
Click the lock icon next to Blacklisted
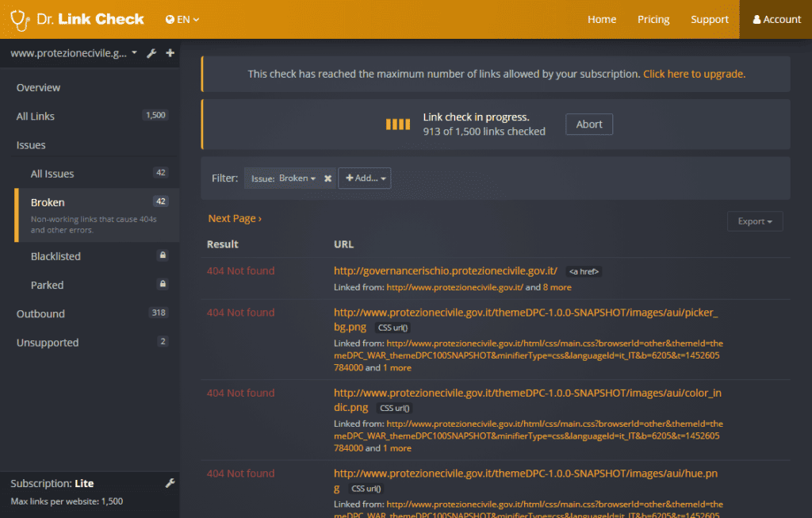point(163,256)
